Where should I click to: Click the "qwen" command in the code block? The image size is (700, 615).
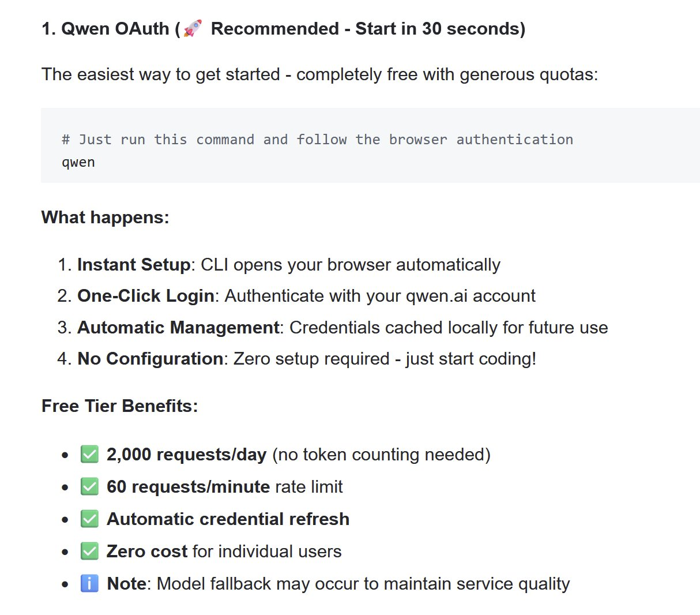tap(78, 163)
